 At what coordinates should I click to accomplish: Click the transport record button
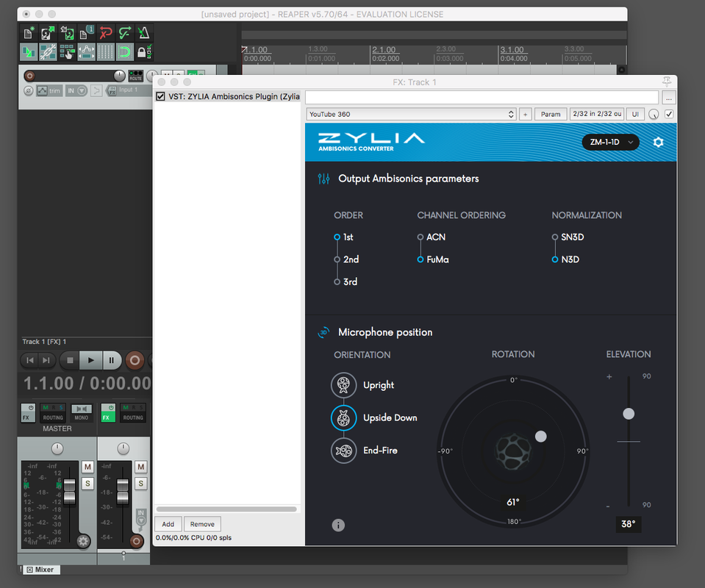[135, 360]
